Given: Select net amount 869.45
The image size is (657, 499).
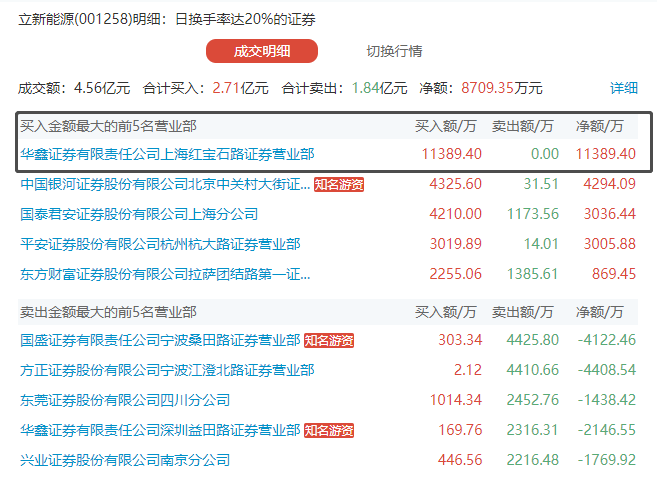Looking at the screenshot, I should 614,274.
